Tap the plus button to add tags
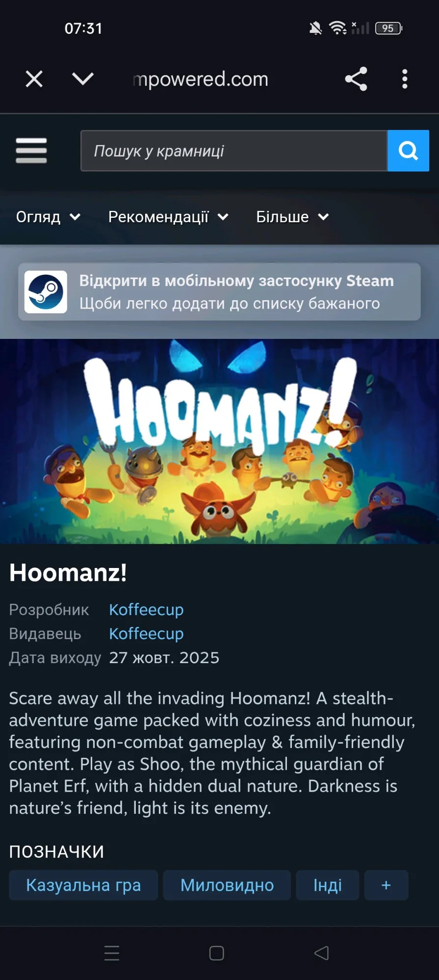439x980 pixels. coord(386,885)
